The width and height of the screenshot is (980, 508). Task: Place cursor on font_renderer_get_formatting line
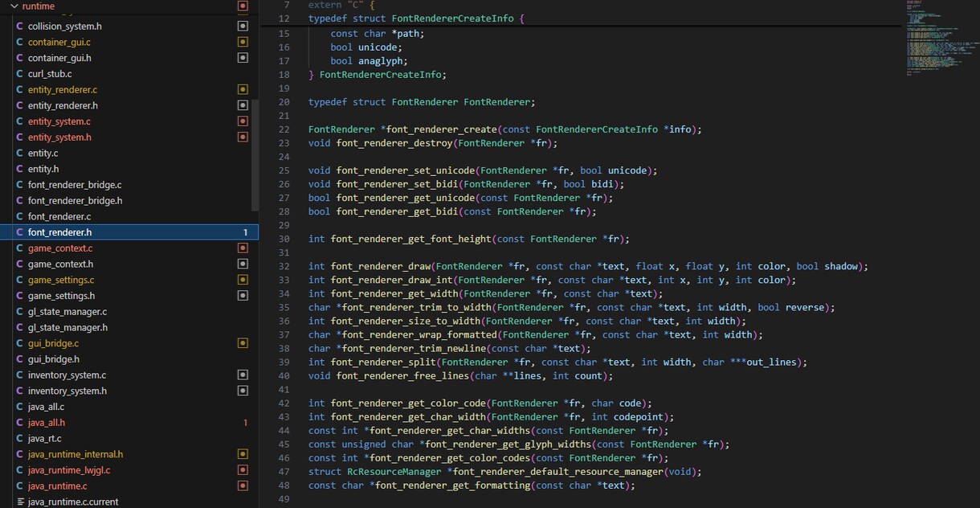point(472,485)
